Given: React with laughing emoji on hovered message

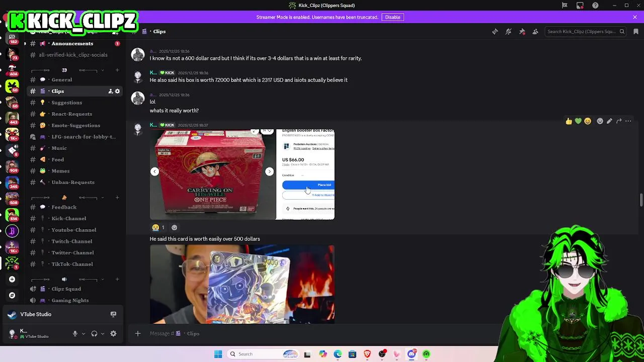Looking at the screenshot, I should tap(588, 121).
